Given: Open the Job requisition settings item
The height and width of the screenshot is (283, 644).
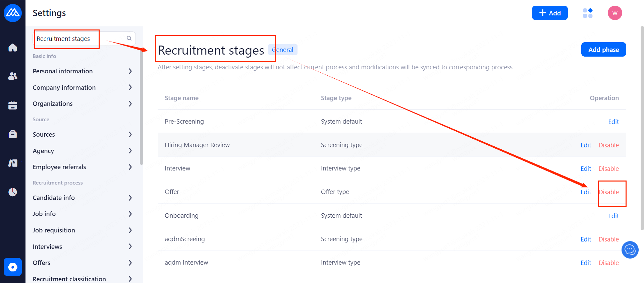Looking at the screenshot, I should point(82,230).
